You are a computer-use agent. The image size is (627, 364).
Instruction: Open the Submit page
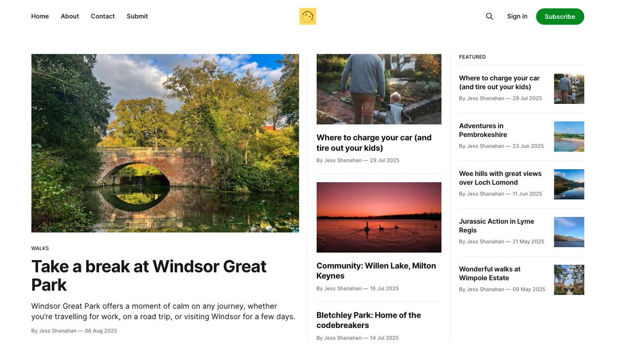[137, 16]
